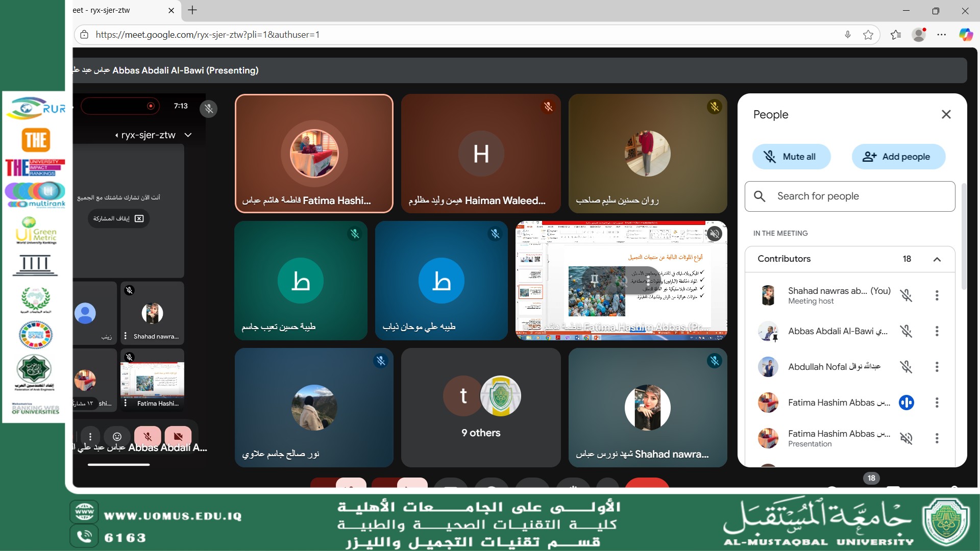Open a new browser tab
This screenshot has height=551, width=980.
coord(192,10)
